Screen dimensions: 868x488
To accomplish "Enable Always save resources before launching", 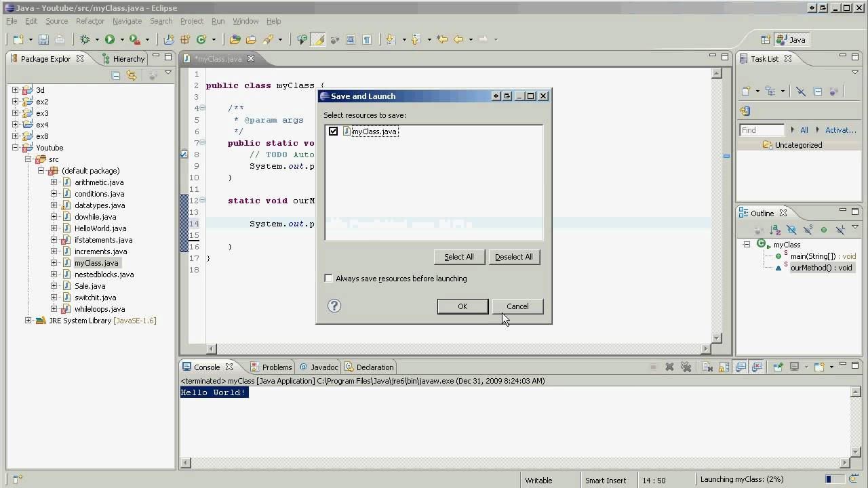I will point(329,279).
